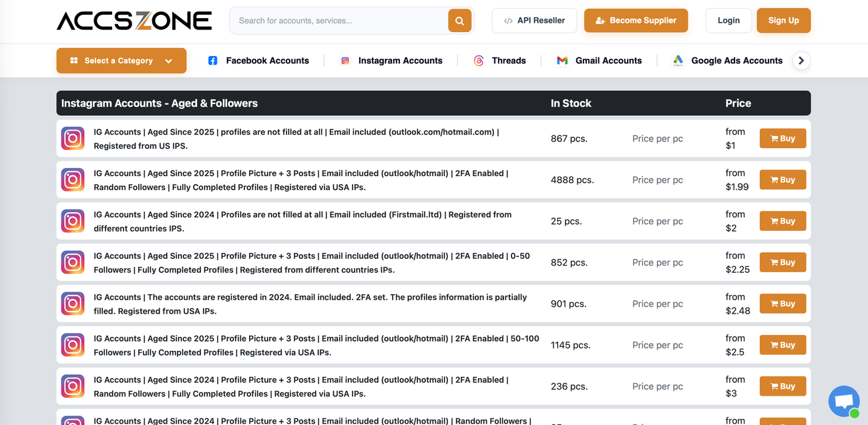Buy the $3 Aged Since 2024 listing
The image size is (868, 425).
coord(783,387)
